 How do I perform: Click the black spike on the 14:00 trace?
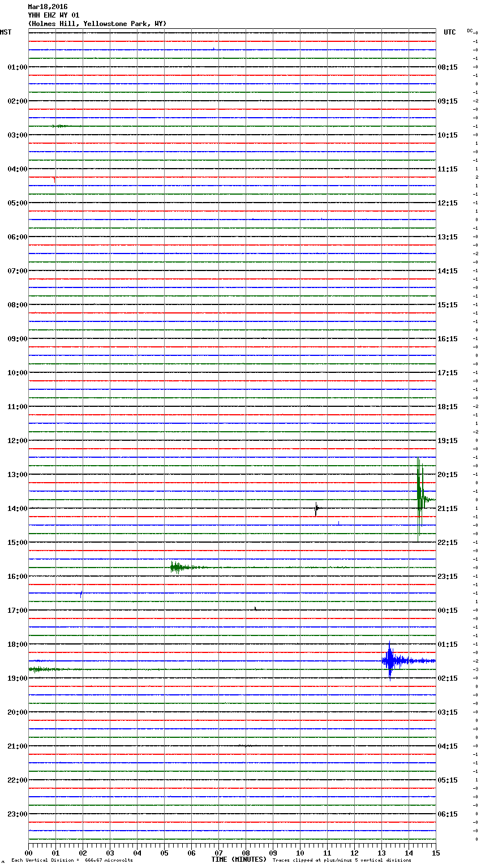click(316, 509)
